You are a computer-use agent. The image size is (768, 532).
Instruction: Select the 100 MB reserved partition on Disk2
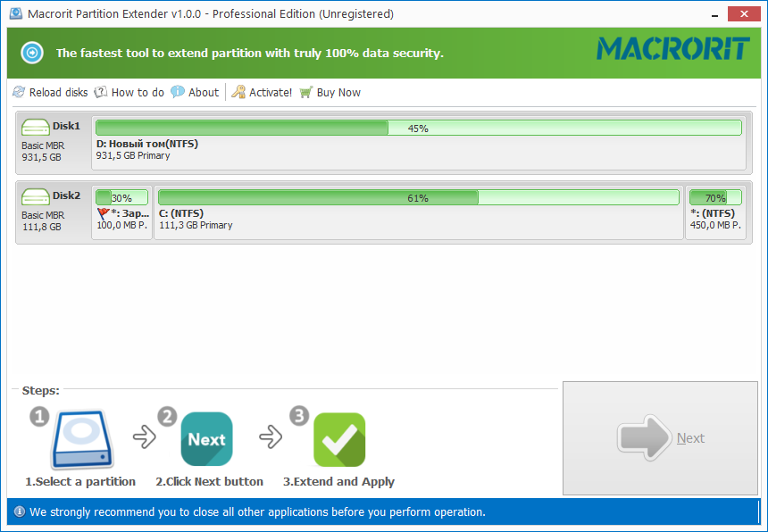tap(121, 212)
